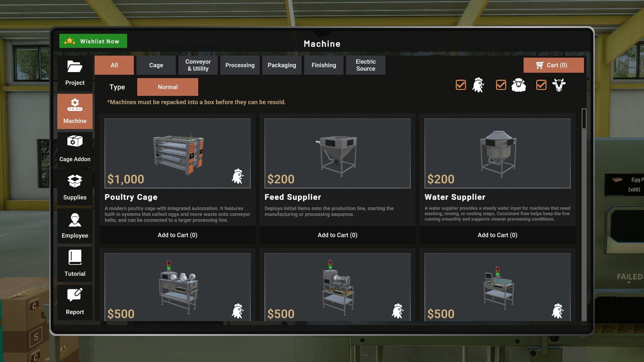Open the Supplies section

[74, 188]
